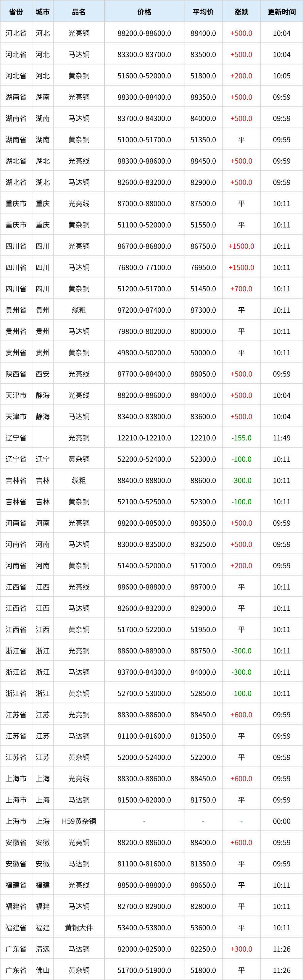Image resolution: width=303 pixels, height=980 pixels.
Task: Click price range 49800.0-50200.0 for 贵州 黄杂铜
Action: tap(144, 353)
